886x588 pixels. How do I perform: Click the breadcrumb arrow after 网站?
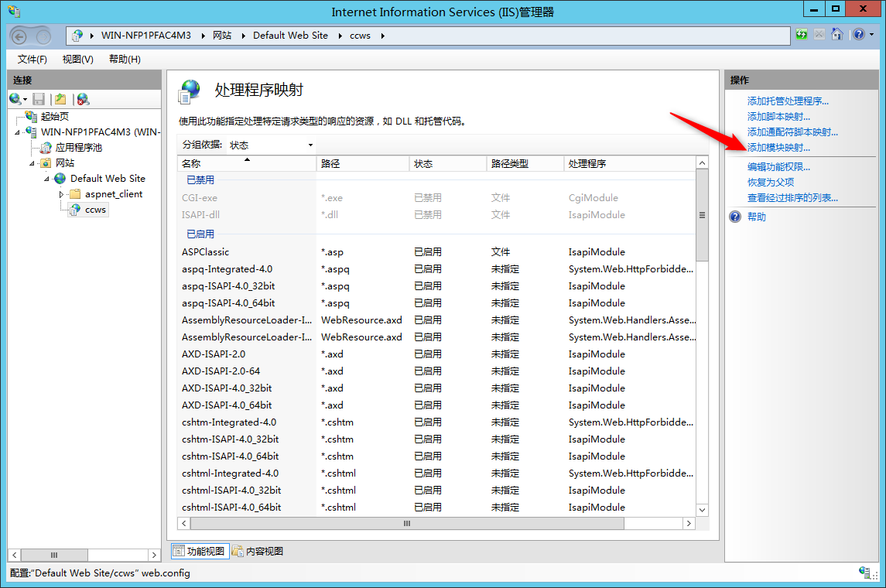244,36
